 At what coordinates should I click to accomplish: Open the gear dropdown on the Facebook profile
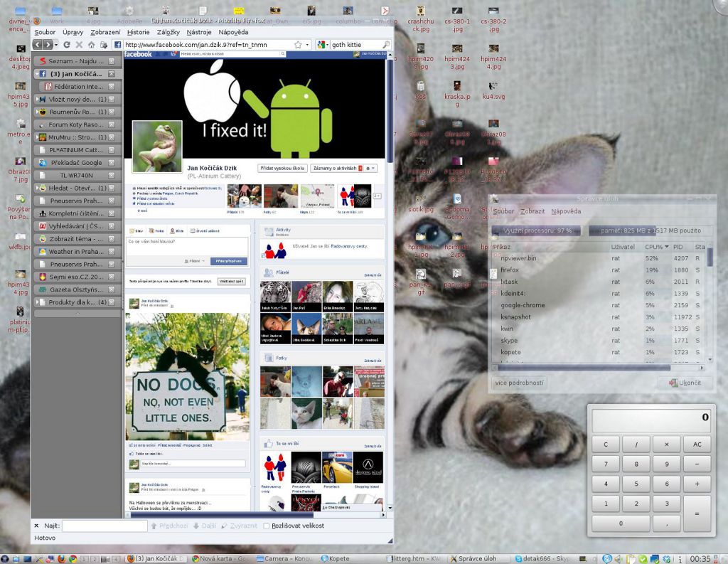pos(370,168)
